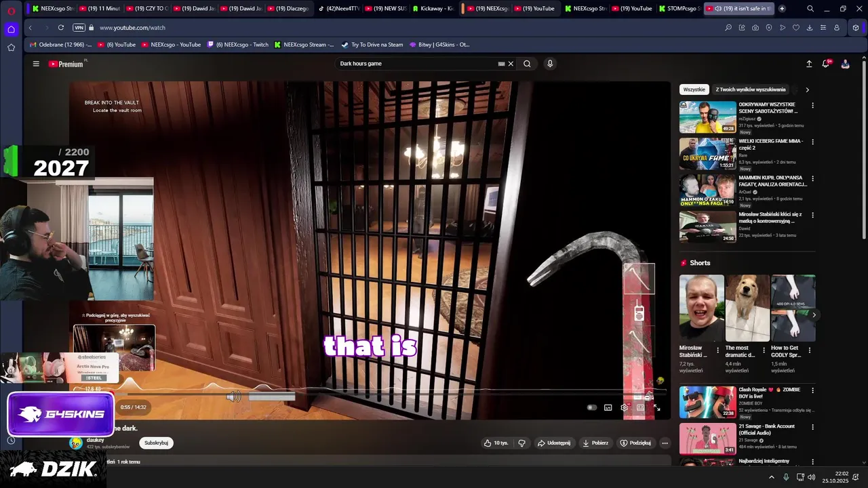The image size is (868, 488).
Task: Show more filter chips with arrow
Action: coord(807,89)
